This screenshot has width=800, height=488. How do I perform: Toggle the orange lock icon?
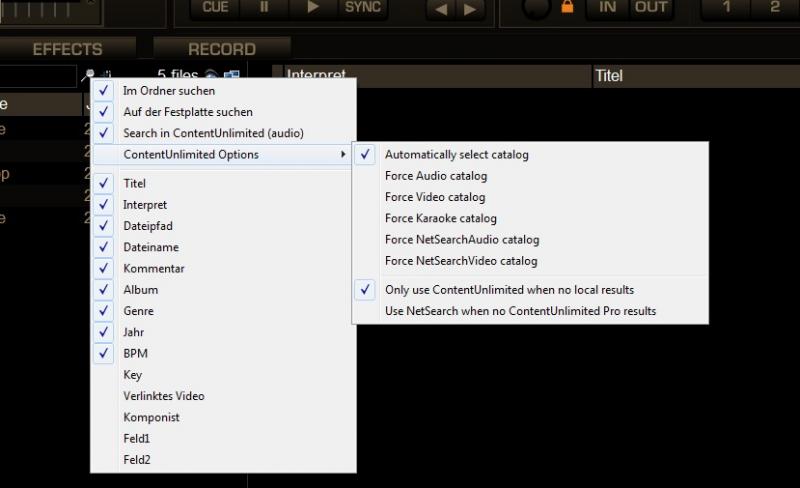pyautogui.click(x=567, y=7)
